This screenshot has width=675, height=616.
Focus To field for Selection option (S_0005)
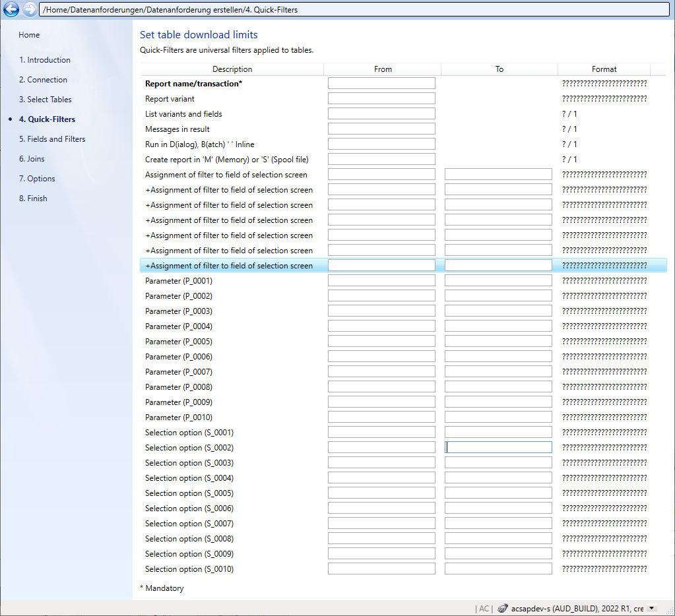point(498,493)
